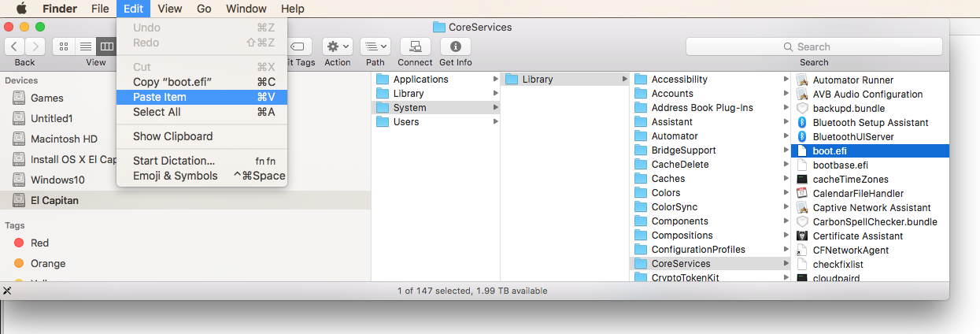Open the View menu
This screenshot has height=334, width=980.
click(x=169, y=9)
